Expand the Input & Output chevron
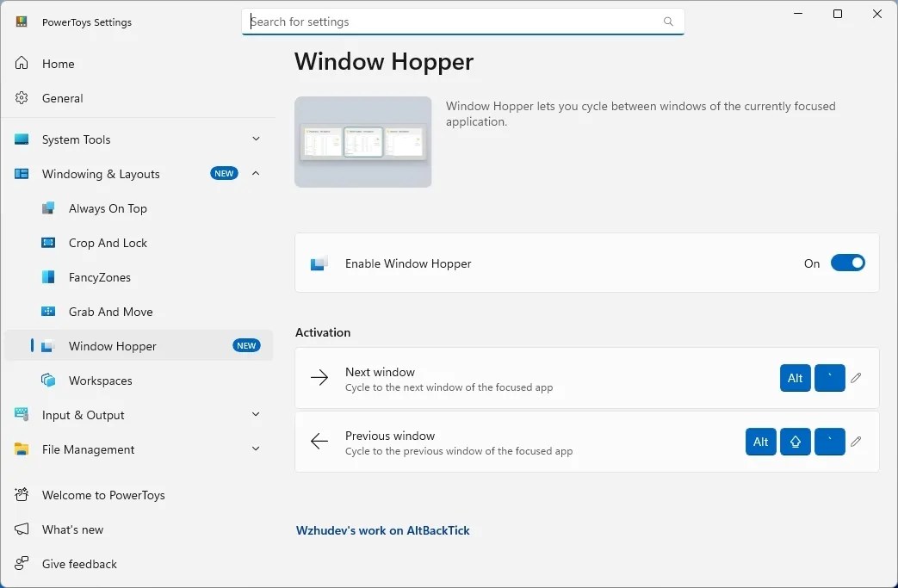898x588 pixels. coord(256,414)
